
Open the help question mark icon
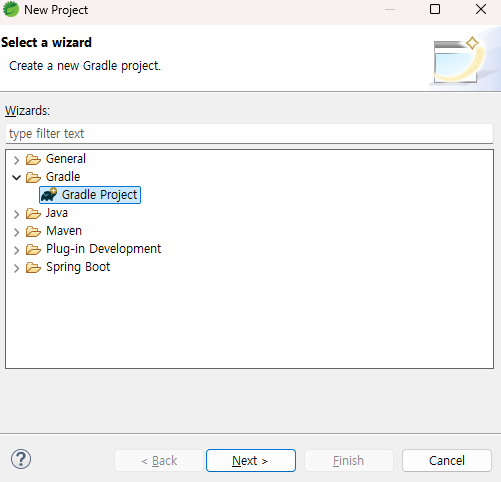21,459
